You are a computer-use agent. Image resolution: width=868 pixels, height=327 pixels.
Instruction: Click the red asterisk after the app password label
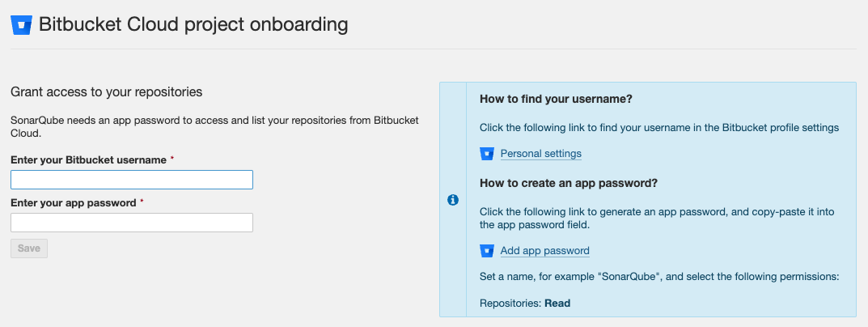click(x=142, y=202)
